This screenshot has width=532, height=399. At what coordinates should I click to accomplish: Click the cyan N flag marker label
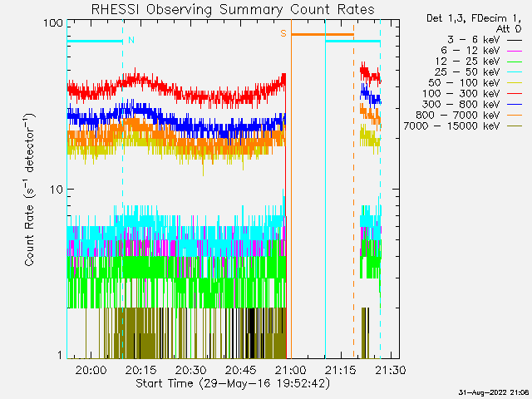click(131, 40)
